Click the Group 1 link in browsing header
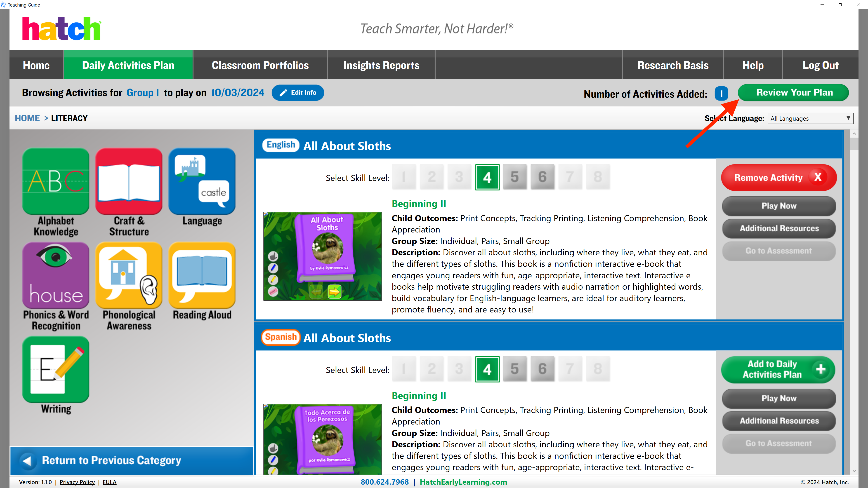 pyautogui.click(x=143, y=93)
